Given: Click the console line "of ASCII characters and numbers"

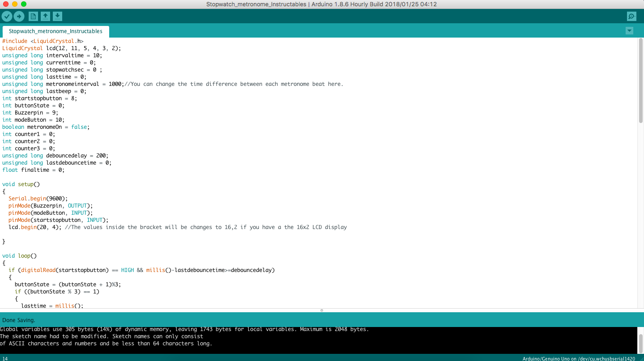Looking at the screenshot, I should point(106,344).
